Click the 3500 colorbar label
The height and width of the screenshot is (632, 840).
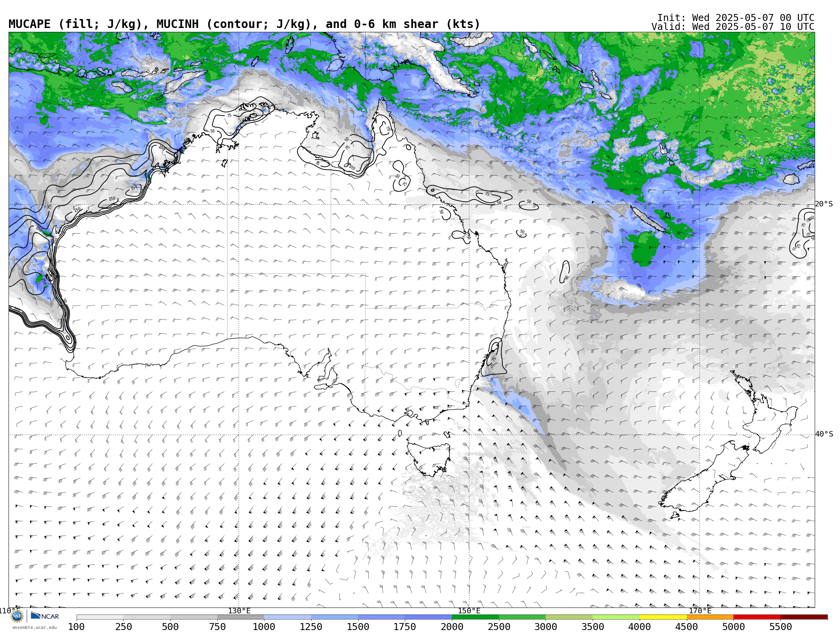click(593, 627)
